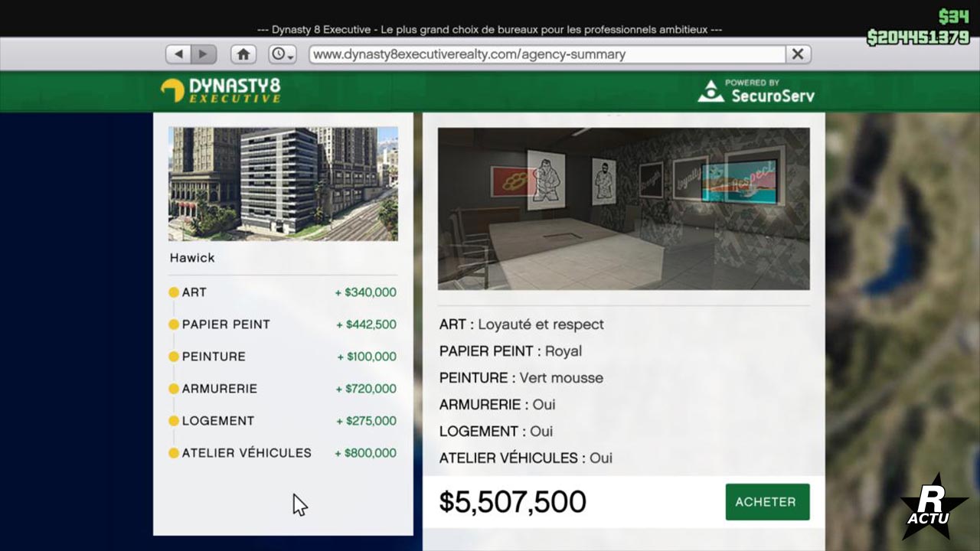Open the browsing history clock dropdown
The width and height of the screenshot is (980, 551).
282,54
